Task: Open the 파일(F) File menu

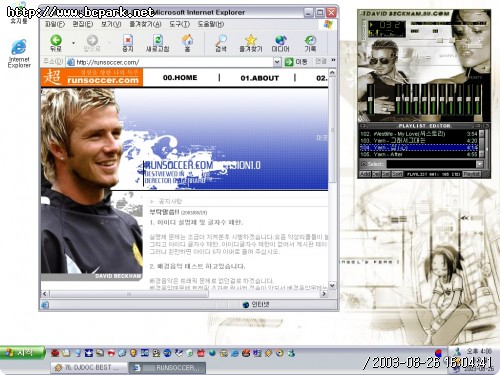Action: (54, 24)
